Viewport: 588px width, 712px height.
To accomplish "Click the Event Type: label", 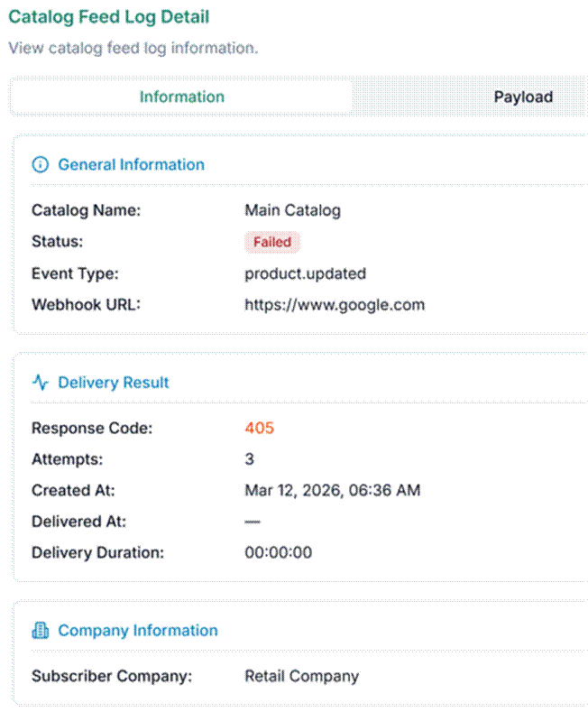I will click(x=75, y=273).
